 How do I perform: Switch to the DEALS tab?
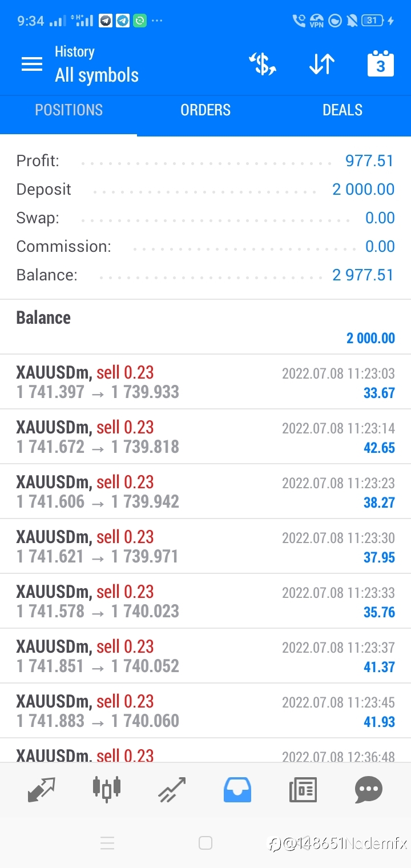tap(342, 110)
